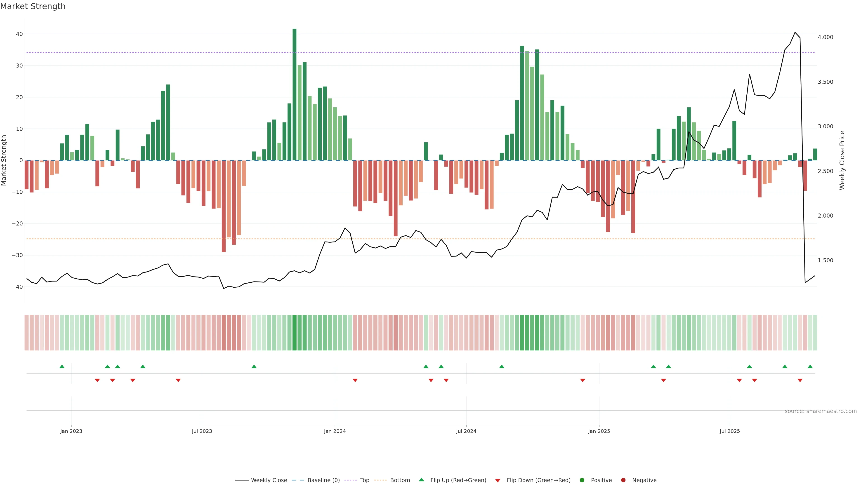This screenshot has height=488, width=868.
Task: Click the leftmost red flip-down triangle marker
Action: click(x=97, y=380)
